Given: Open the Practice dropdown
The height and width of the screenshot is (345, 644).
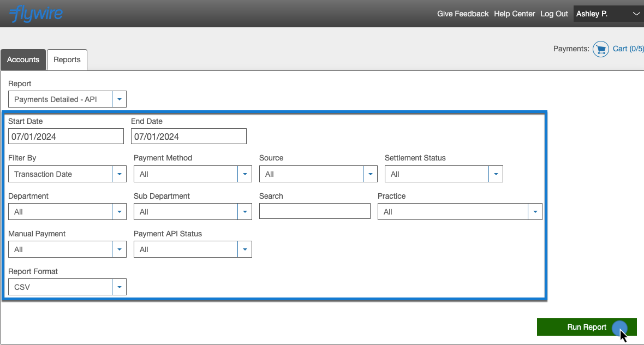Looking at the screenshot, I should click(x=460, y=212).
